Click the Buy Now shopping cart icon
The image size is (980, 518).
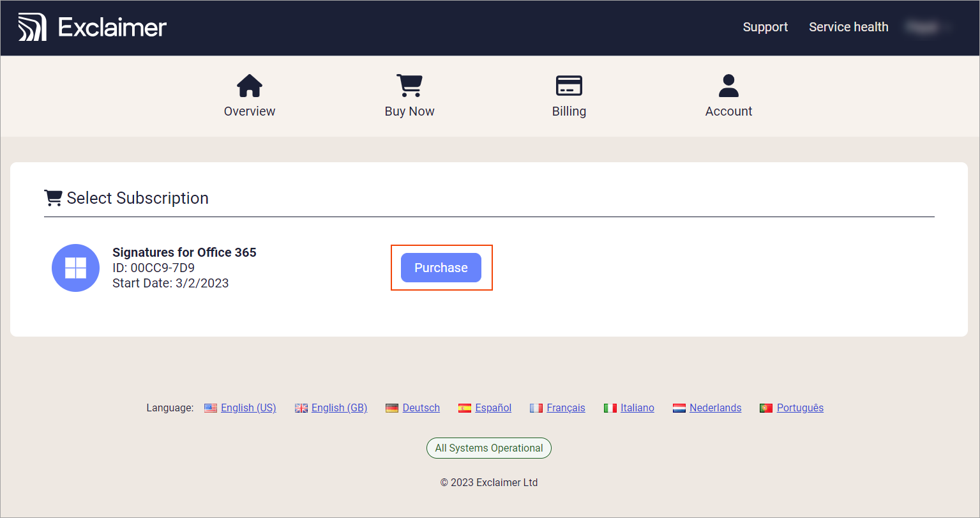(x=409, y=86)
